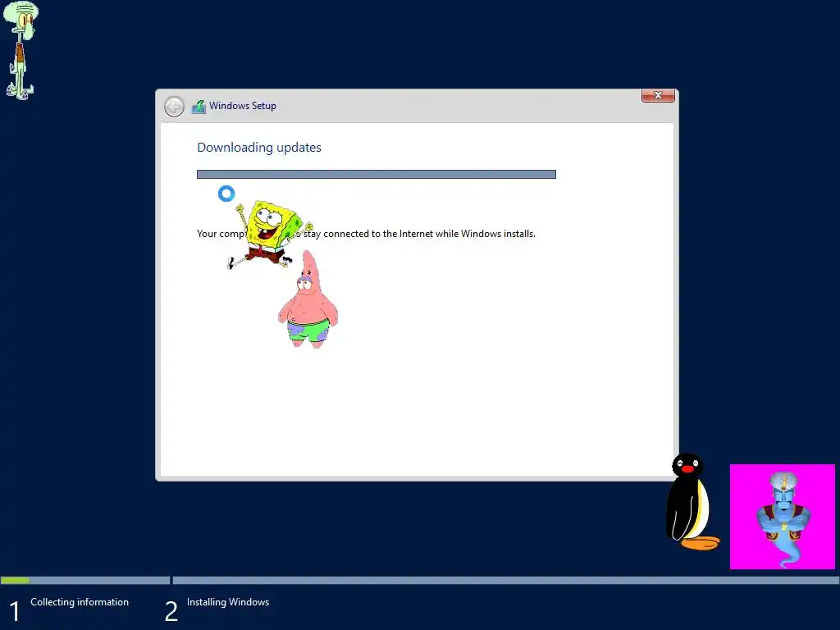
Task: Click the 'Downloading updates' heading
Action: [259, 148]
